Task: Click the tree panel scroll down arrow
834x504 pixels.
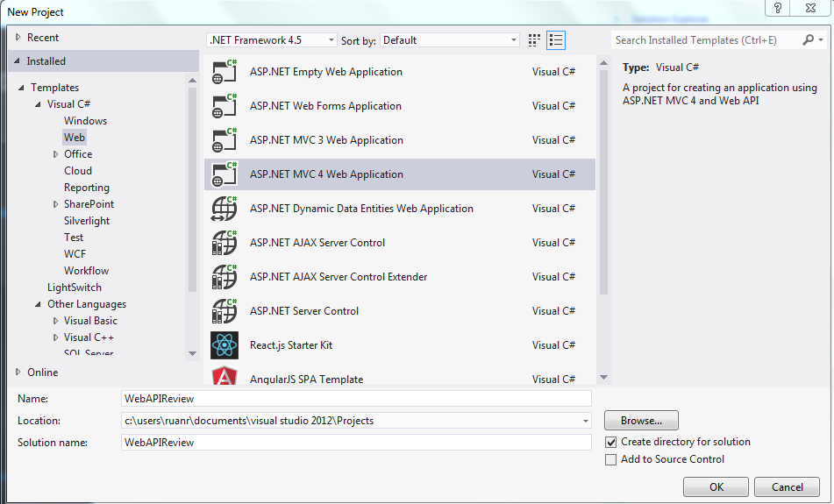Action: (x=193, y=353)
